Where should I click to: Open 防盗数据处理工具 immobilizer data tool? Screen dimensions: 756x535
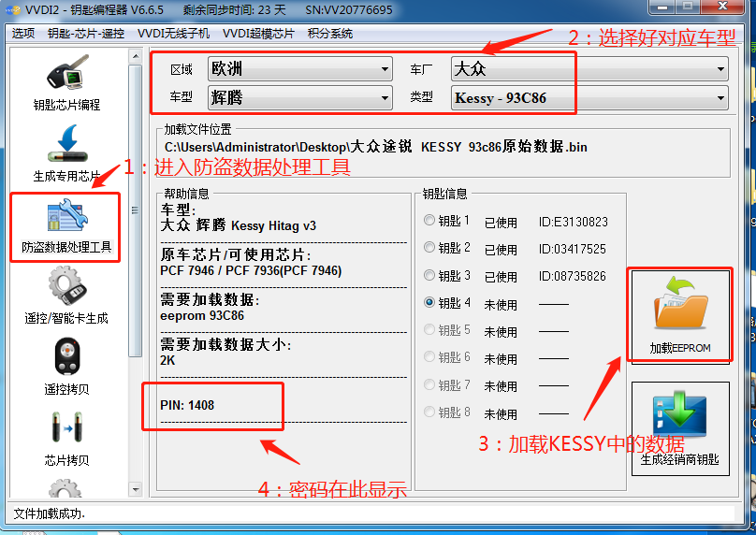[x=65, y=224]
